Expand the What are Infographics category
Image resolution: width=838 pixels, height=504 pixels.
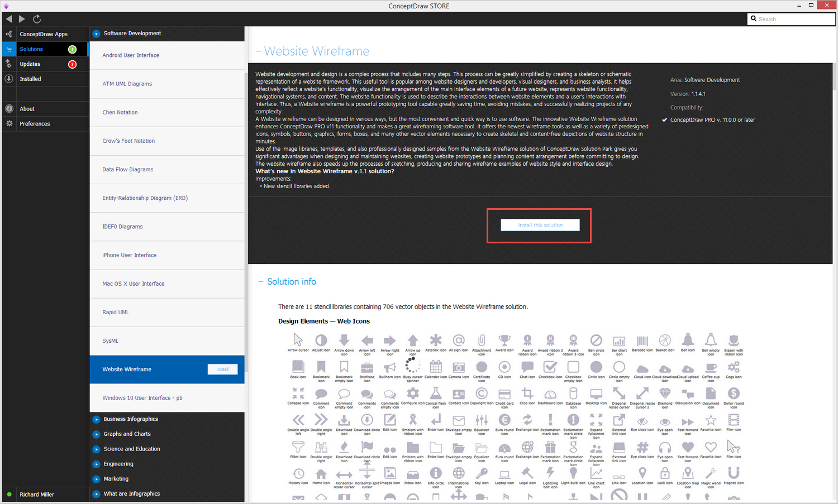tap(96, 494)
